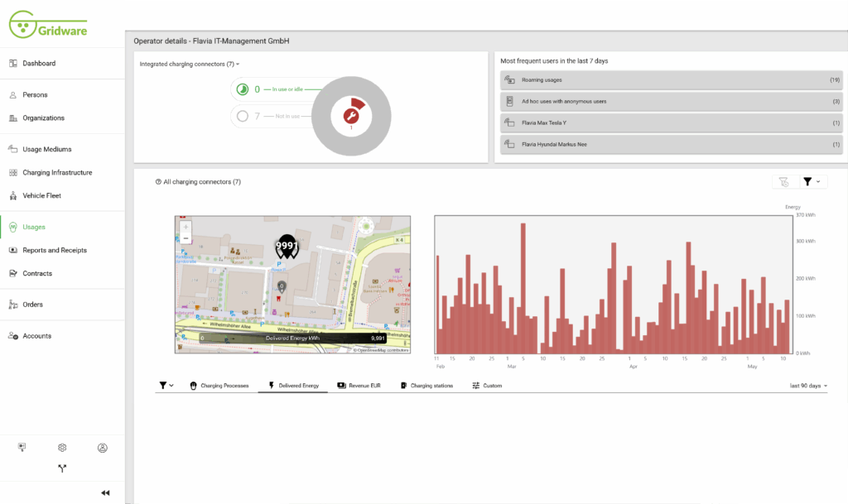Expand the Integrated charging connectors dropdown
Screen dimensions: 848x504
point(190,64)
